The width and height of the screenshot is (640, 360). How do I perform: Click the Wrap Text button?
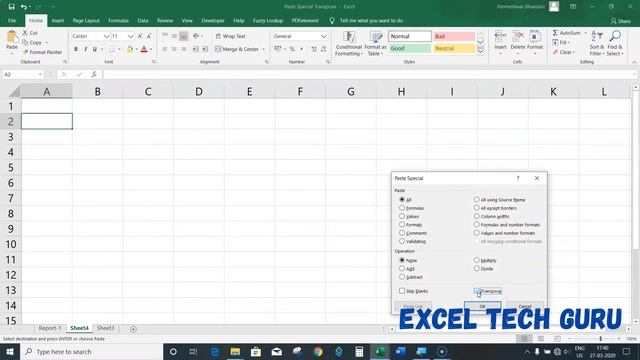point(230,36)
